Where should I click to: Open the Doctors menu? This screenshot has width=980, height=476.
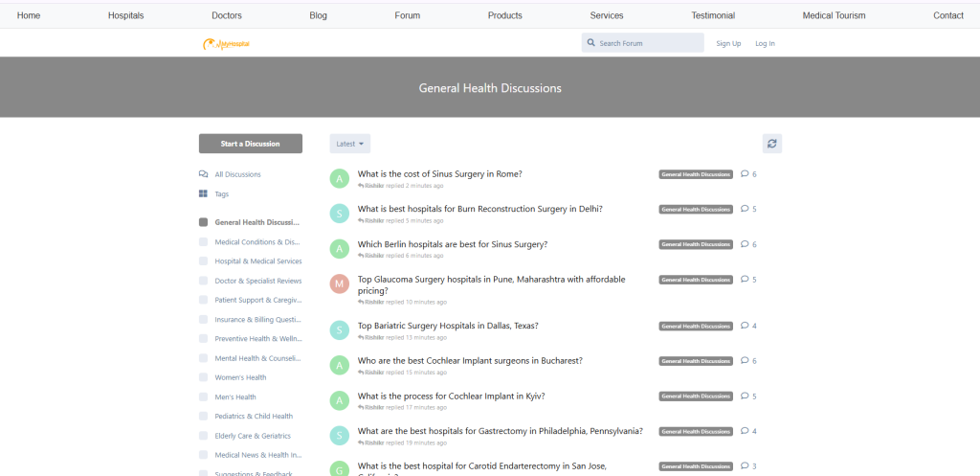[227, 15]
